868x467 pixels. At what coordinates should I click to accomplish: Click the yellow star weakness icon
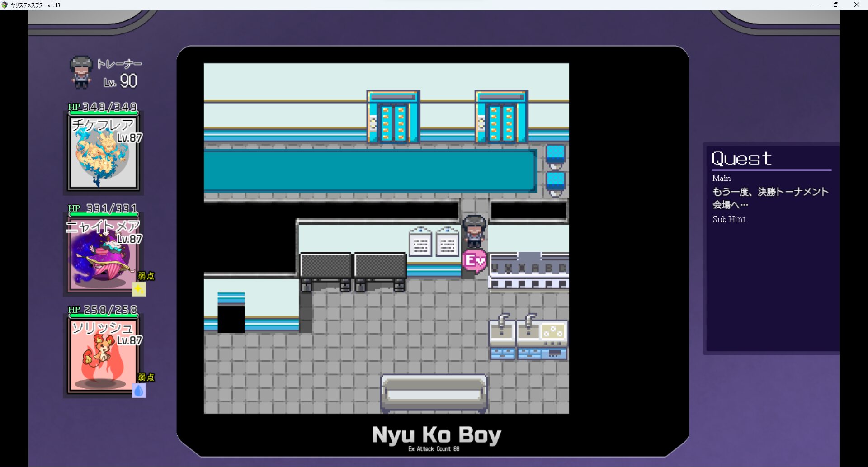(x=139, y=289)
